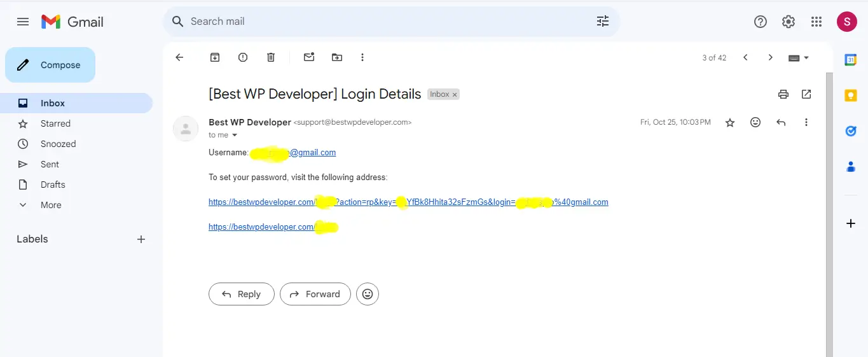The image size is (868, 357).
Task: Print this email conversation
Action: coord(783,94)
